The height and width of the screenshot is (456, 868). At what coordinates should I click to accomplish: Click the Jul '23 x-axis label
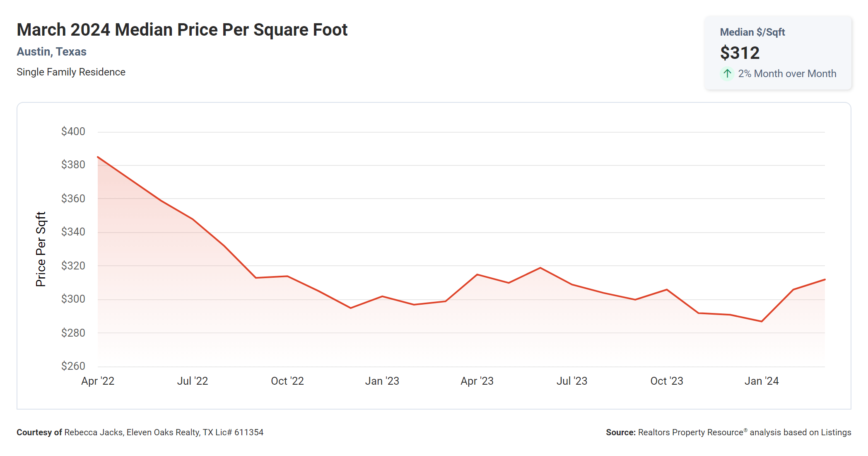tap(572, 381)
